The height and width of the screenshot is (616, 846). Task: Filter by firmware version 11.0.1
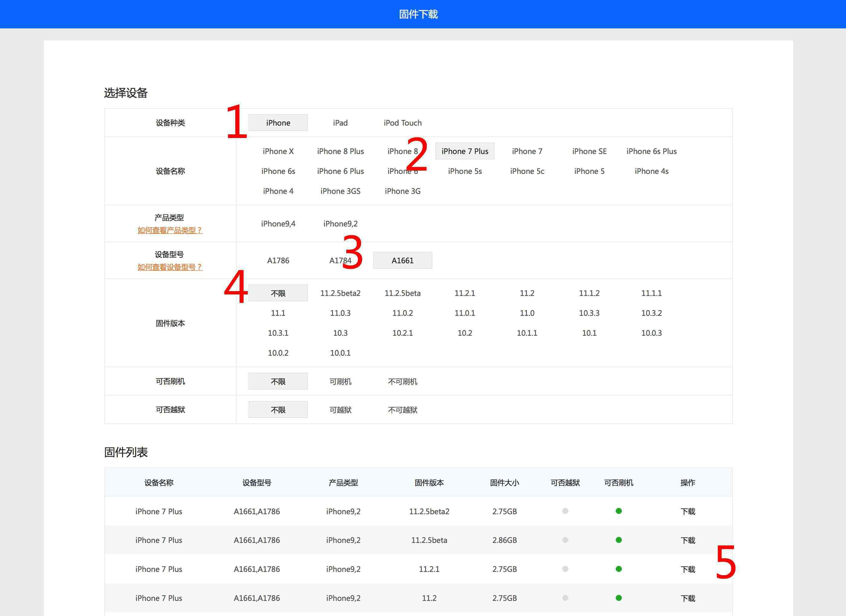click(x=465, y=313)
